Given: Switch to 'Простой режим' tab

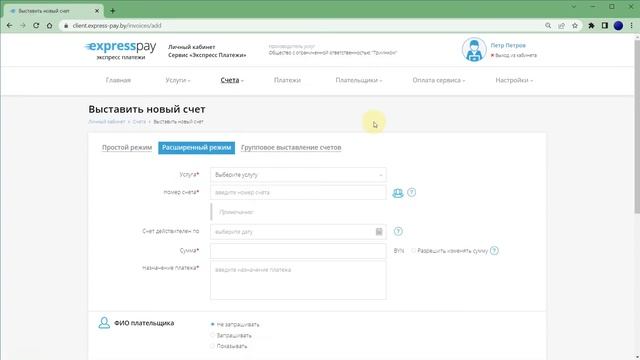Looking at the screenshot, I should point(127,147).
